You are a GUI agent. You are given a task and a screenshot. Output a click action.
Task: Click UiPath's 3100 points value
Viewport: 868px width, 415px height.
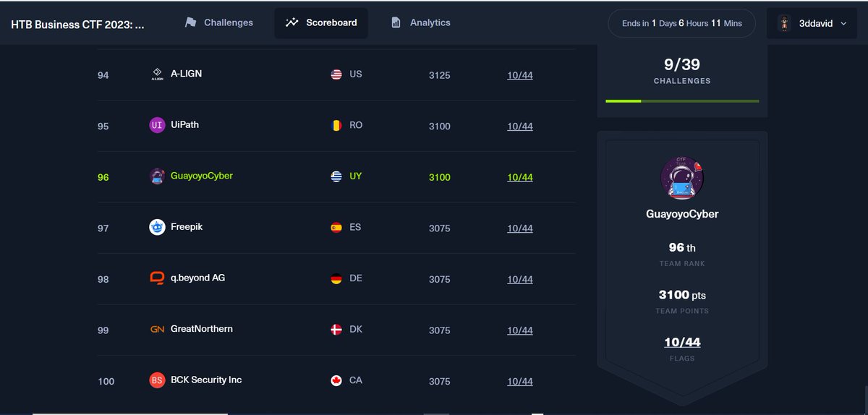[x=440, y=127]
